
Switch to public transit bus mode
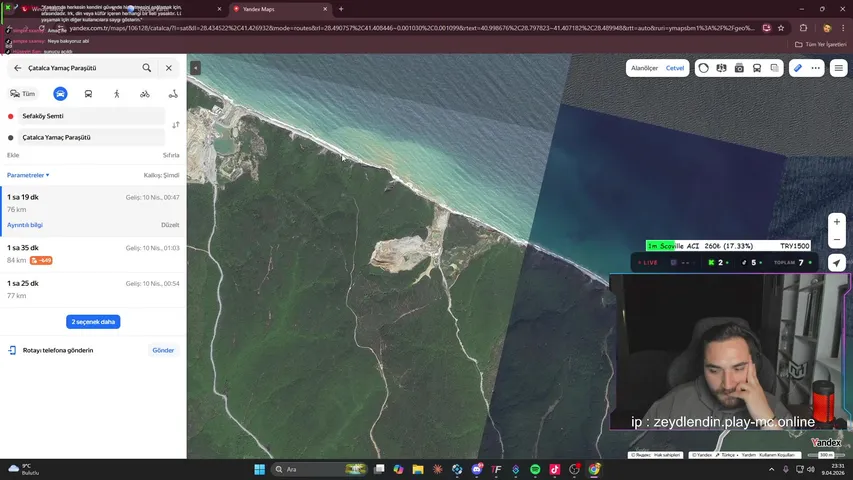[88, 94]
